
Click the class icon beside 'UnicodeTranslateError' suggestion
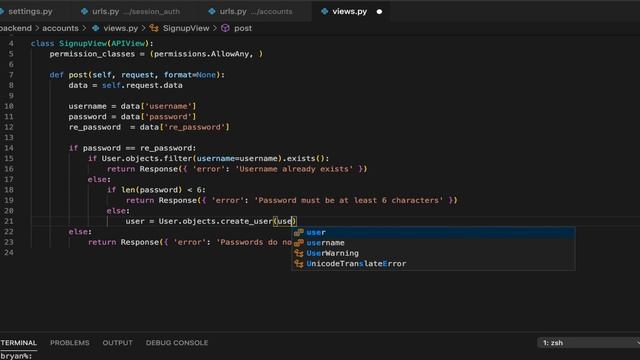click(299, 264)
